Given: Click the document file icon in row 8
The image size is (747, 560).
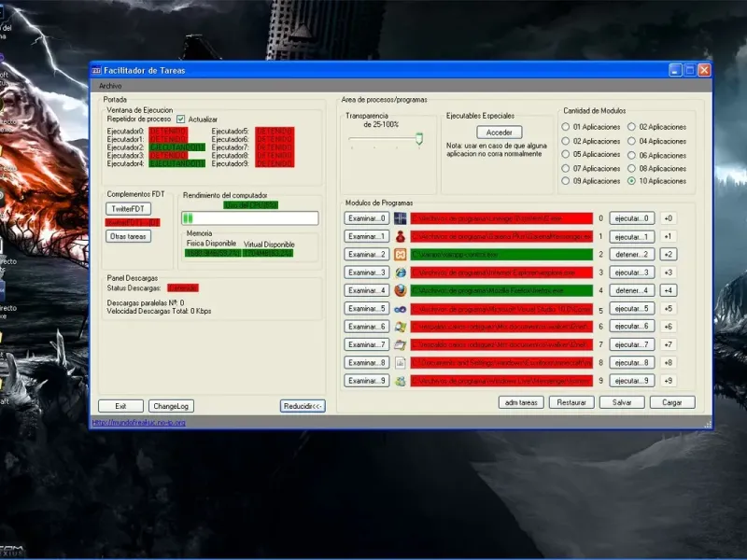Looking at the screenshot, I should coord(401,363).
